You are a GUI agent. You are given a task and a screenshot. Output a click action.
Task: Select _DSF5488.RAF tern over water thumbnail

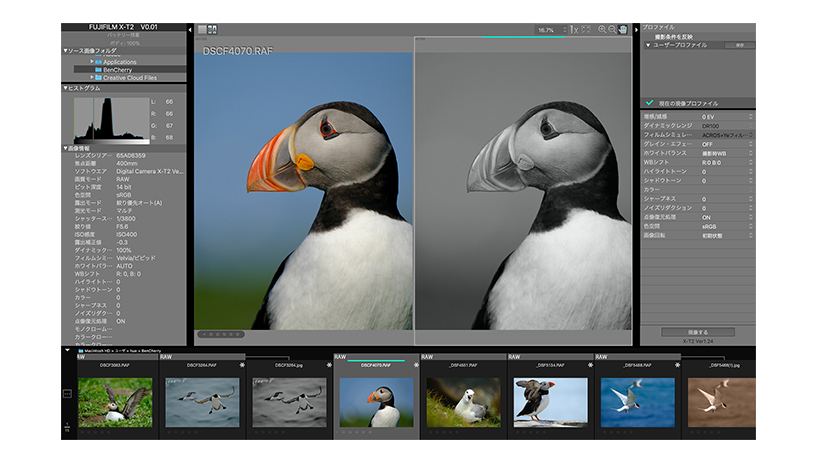638,403
